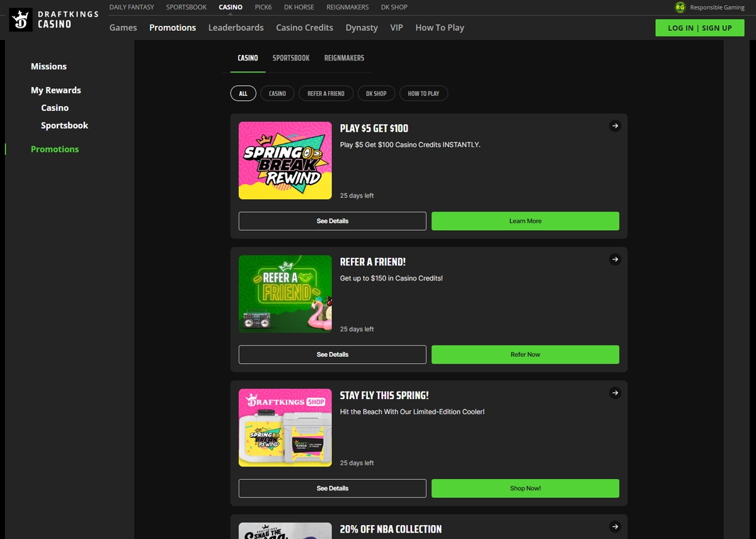Click See Details on Play $5 Get $100
Viewport: 756px width, 539px height.
(x=333, y=221)
